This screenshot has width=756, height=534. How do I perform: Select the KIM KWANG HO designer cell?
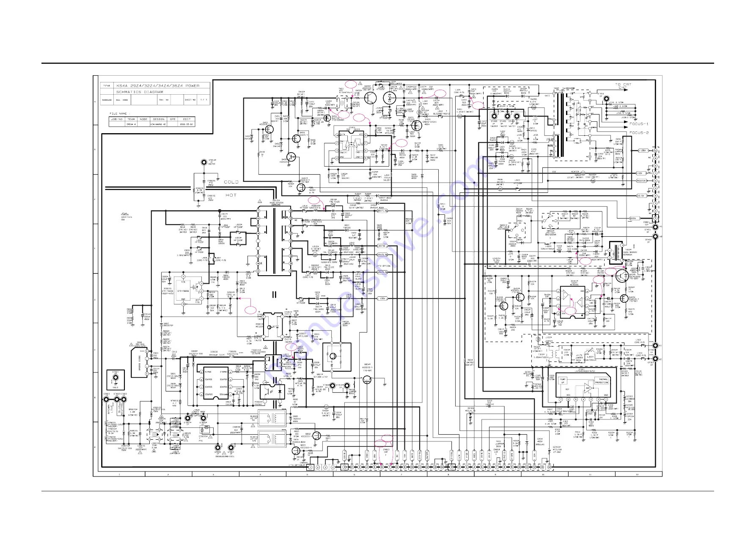click(159, 124)
